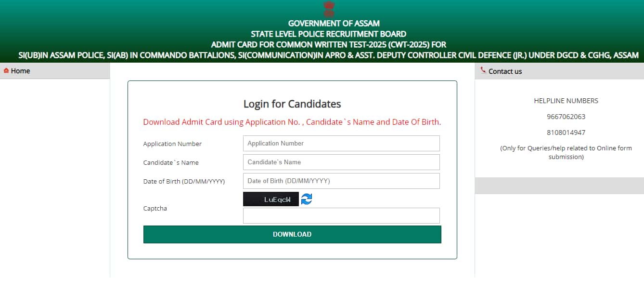Image resolution: width=644 pixels, height=293 pixels.
Task: Click the red Home icon
Action: [x=5, y=70]
